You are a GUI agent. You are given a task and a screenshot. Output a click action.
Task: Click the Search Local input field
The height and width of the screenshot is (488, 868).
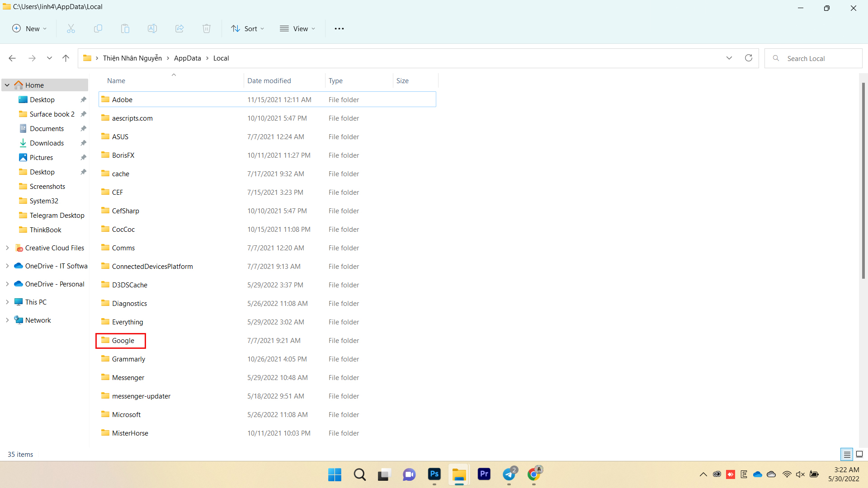click(813, 58)
